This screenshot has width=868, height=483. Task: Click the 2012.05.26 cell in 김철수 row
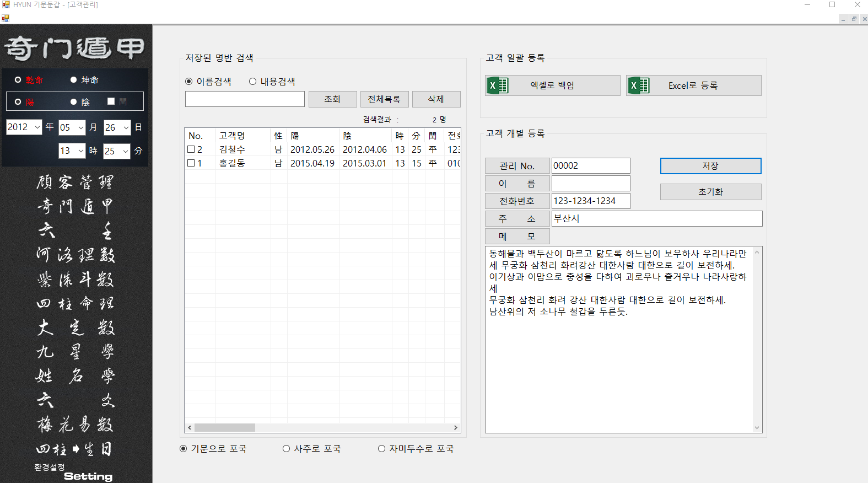[312, 149]
